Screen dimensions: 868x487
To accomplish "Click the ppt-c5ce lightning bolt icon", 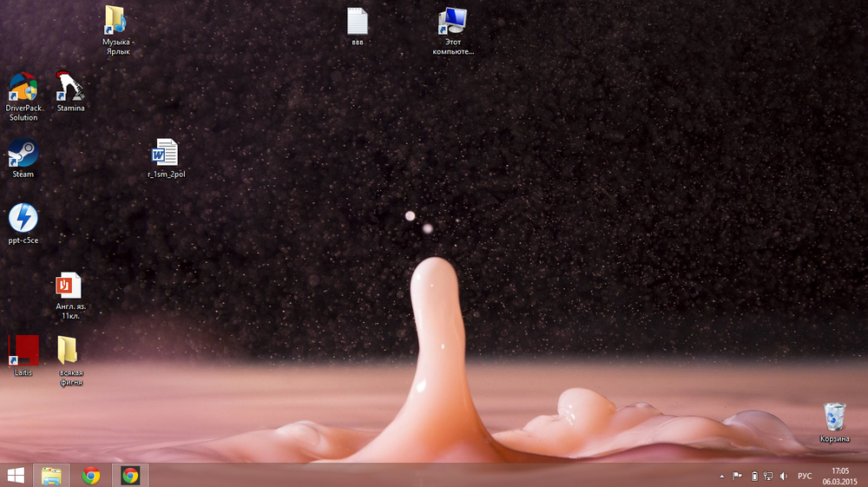I will (23, 218).
